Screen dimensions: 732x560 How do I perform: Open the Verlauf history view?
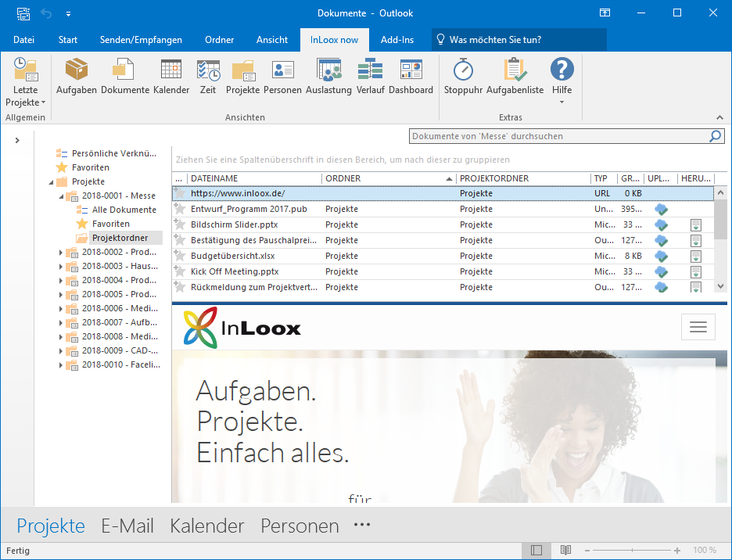pyautogui.click(x=370, y=77)
